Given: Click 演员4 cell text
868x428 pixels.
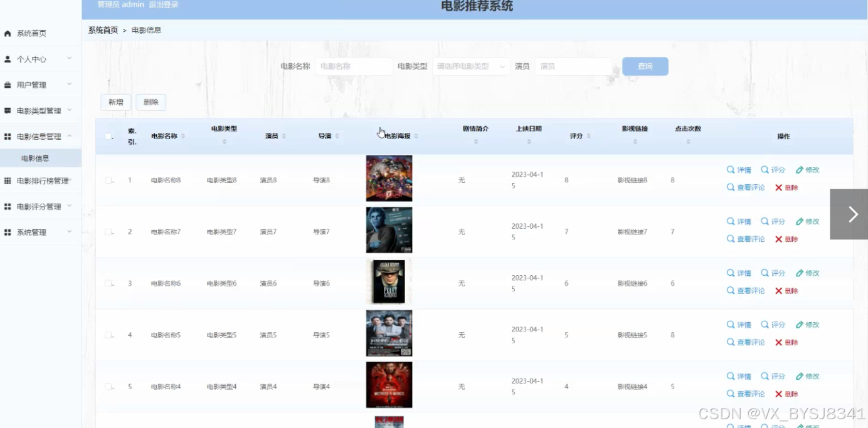Looking at the screenshot, I should click(268, 387).
